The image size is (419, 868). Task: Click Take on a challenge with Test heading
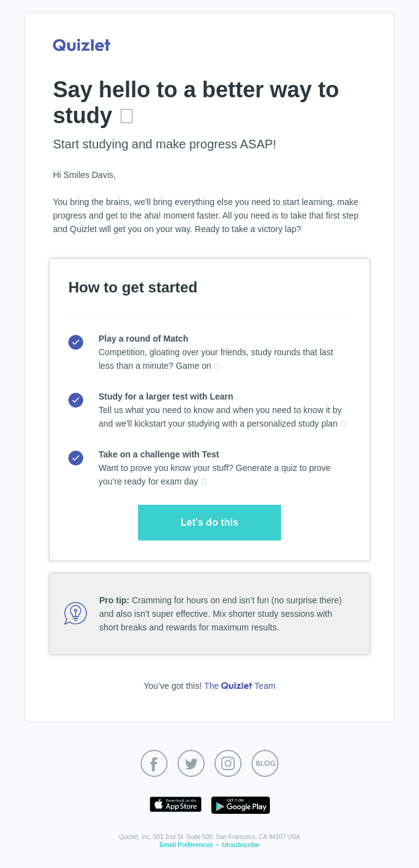pyautogui.click(x=159, y=454)
